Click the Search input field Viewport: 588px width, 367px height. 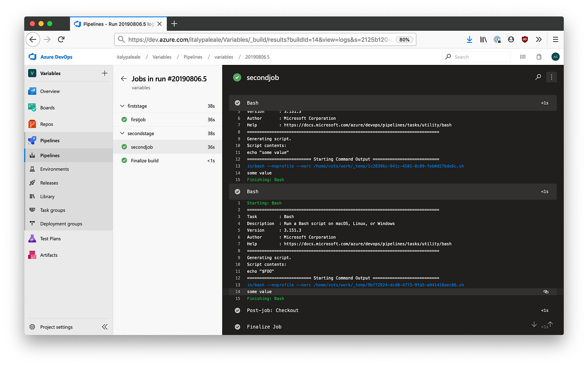click(476, 56)
